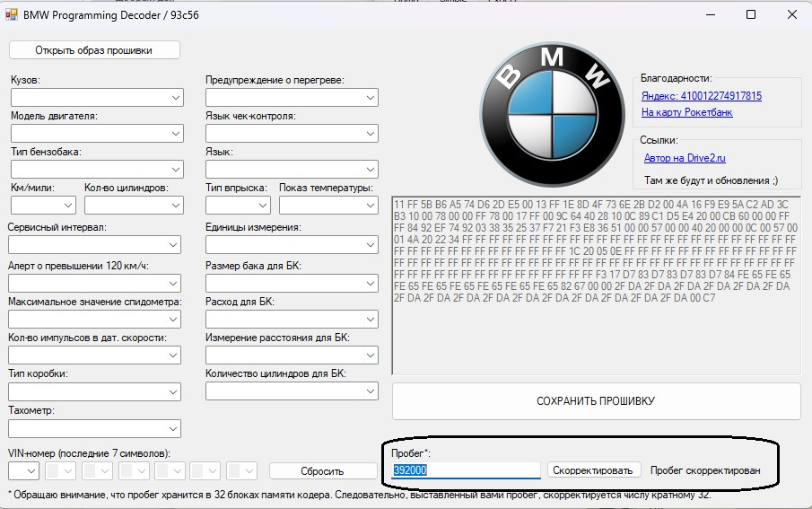The image size is (812, 509).
Task: Open Максимальное значение спидометра dropdown
Action: tap(94, 320)
